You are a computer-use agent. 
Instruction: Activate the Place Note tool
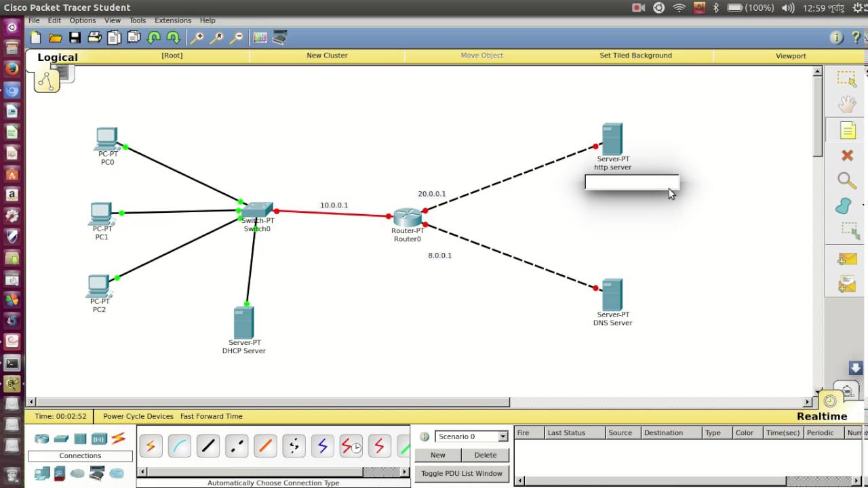(x=847, y=130)
